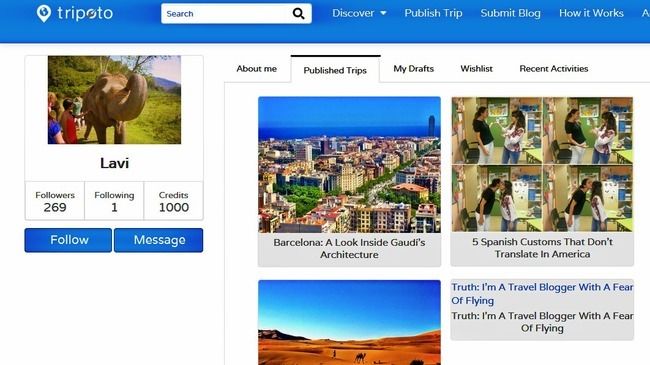Click the Message button
The height and width of the screenshot is (365, 650).
159,240
